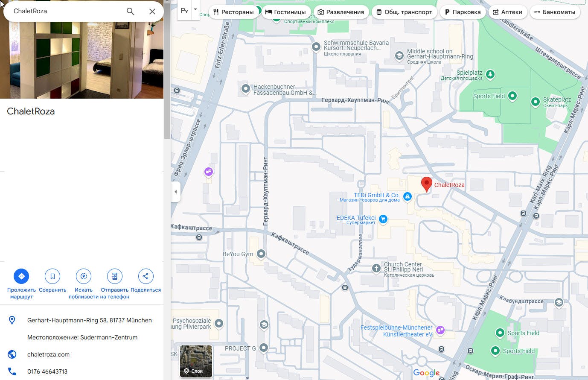Clear the ChaletRoza search with X
Viewport: 588px width, 380px height.
(x=152, y=12)
